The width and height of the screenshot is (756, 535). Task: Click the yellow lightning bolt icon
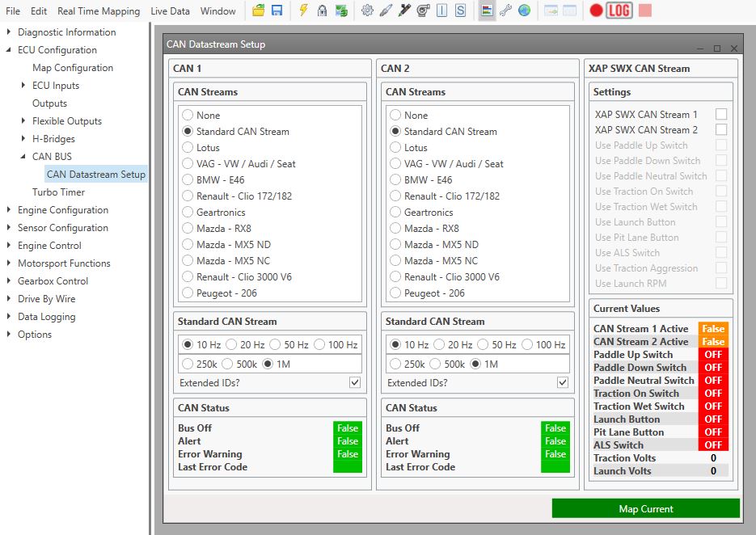click(x=303, y=11)
